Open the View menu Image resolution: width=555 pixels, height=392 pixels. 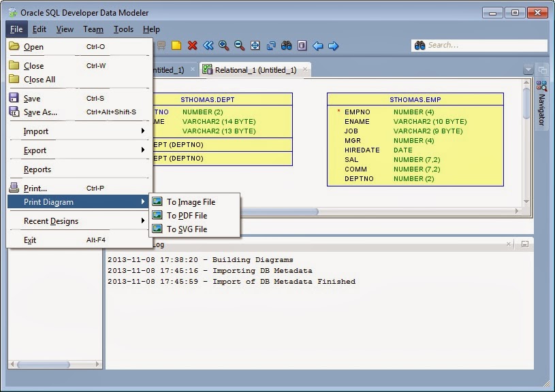coord(65,29)
